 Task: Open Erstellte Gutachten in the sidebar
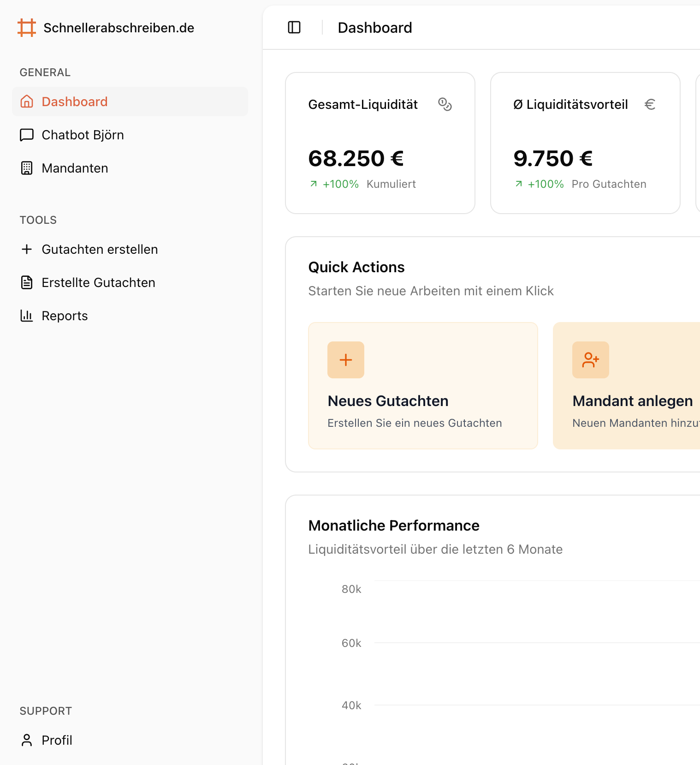(x=98, y=282)
